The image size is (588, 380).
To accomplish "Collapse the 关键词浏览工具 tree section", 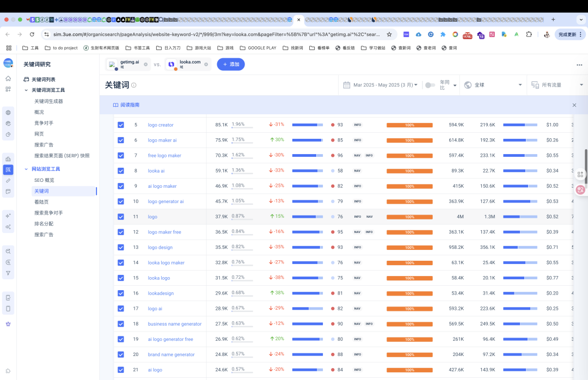I will coord(26,90).
